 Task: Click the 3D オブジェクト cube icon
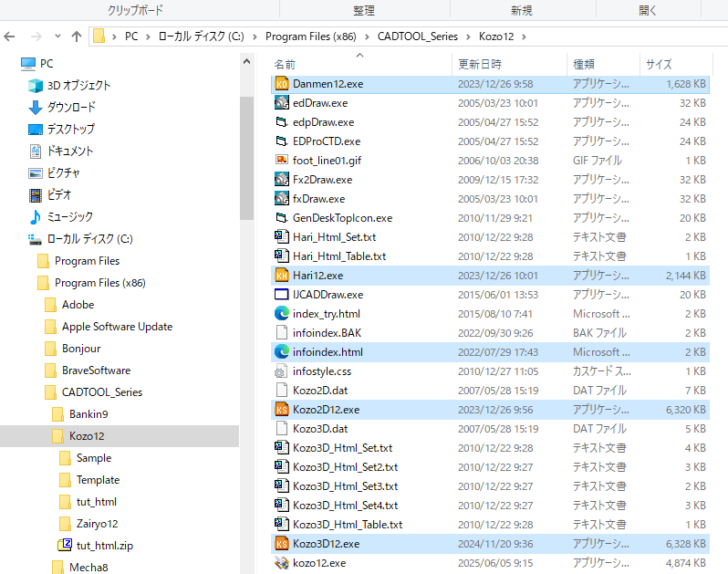click(36, 86)
